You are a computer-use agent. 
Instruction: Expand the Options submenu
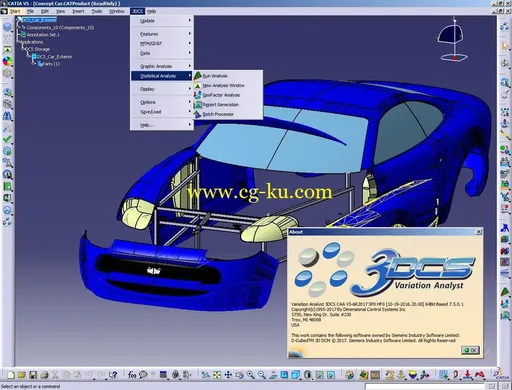162,102
